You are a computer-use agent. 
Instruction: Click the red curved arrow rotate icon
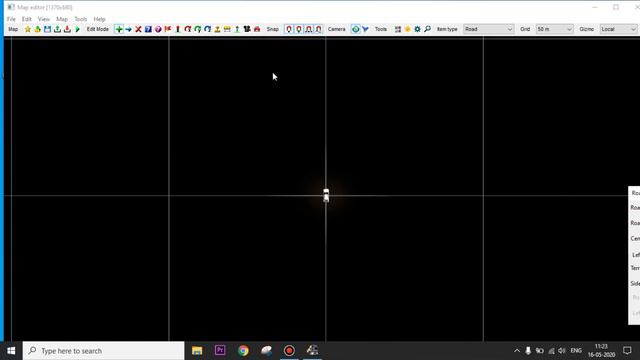(x=188, y=29)
